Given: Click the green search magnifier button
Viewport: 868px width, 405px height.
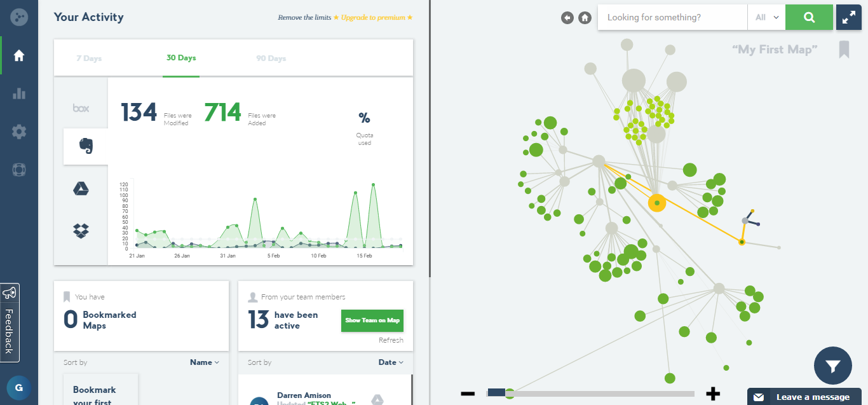Looking at the screenshot, I should tap(809, 17).
